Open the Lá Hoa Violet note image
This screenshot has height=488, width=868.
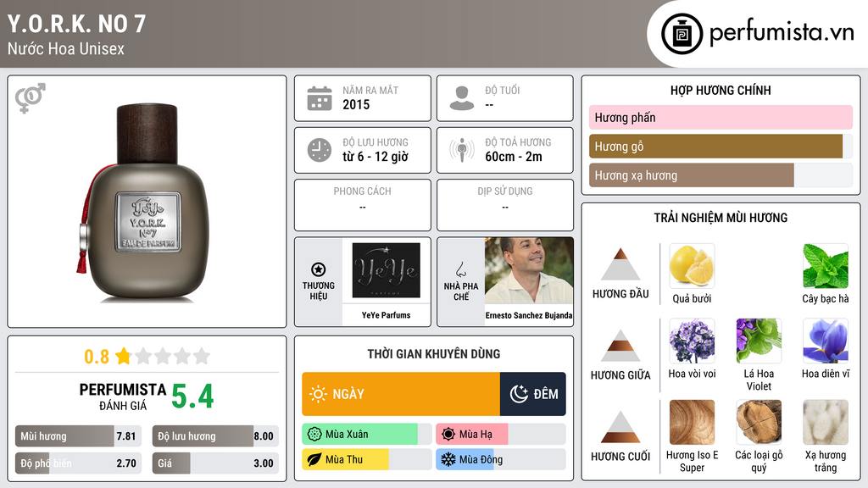tap(759, 341)
